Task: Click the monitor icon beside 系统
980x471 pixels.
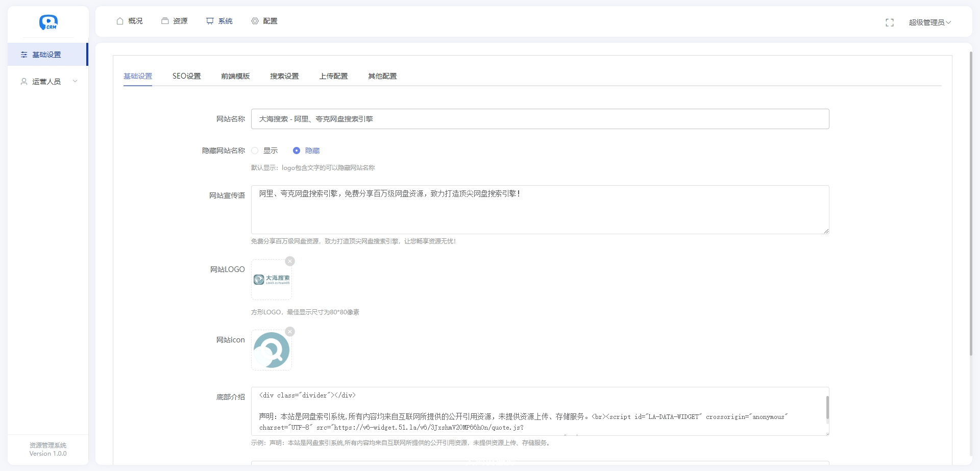Action: (x=210, y=21)
